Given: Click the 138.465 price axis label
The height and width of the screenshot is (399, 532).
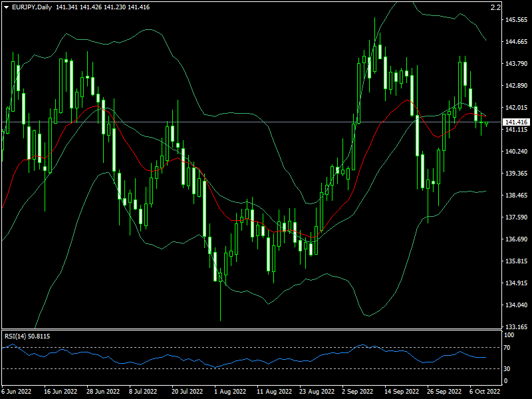Looking at the screenshot, I should point(517,195).
